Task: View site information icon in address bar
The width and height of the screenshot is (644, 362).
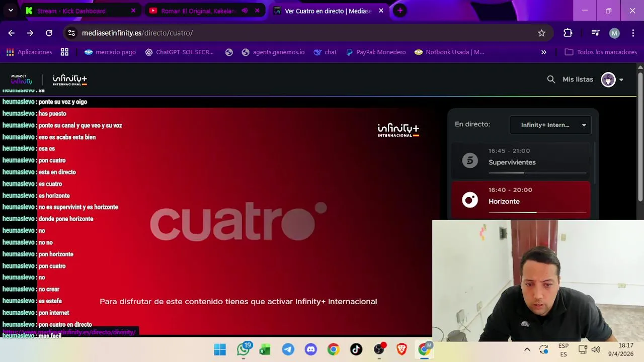Action: [71, 33]
